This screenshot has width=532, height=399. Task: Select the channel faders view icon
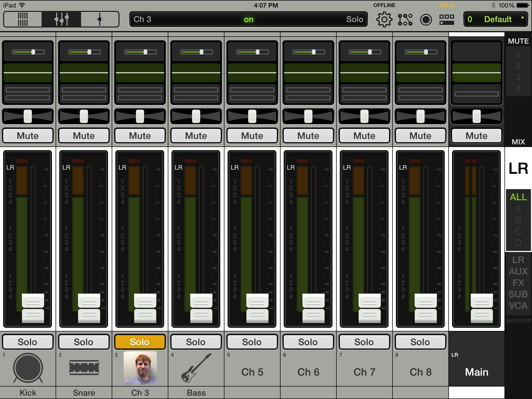[61, 19]
